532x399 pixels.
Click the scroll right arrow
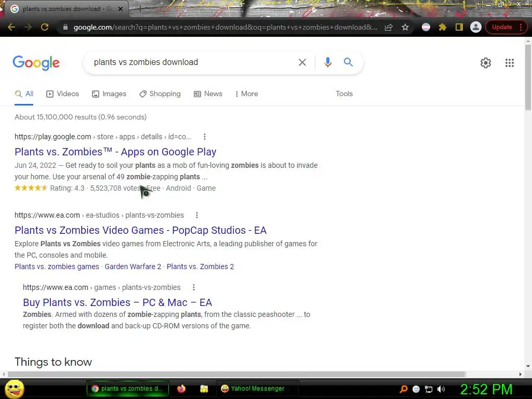pyautogui.click(x=520, y=374)
